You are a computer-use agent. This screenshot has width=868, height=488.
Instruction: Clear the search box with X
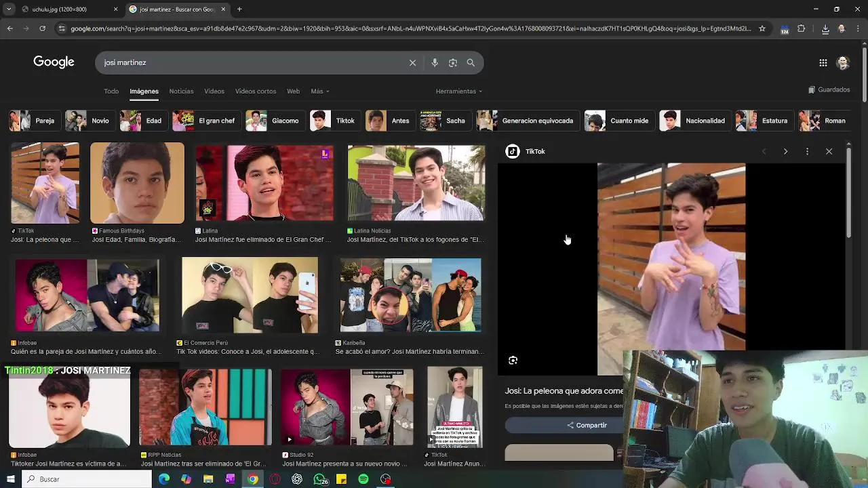pyautogui.click(x=412, y=62)
